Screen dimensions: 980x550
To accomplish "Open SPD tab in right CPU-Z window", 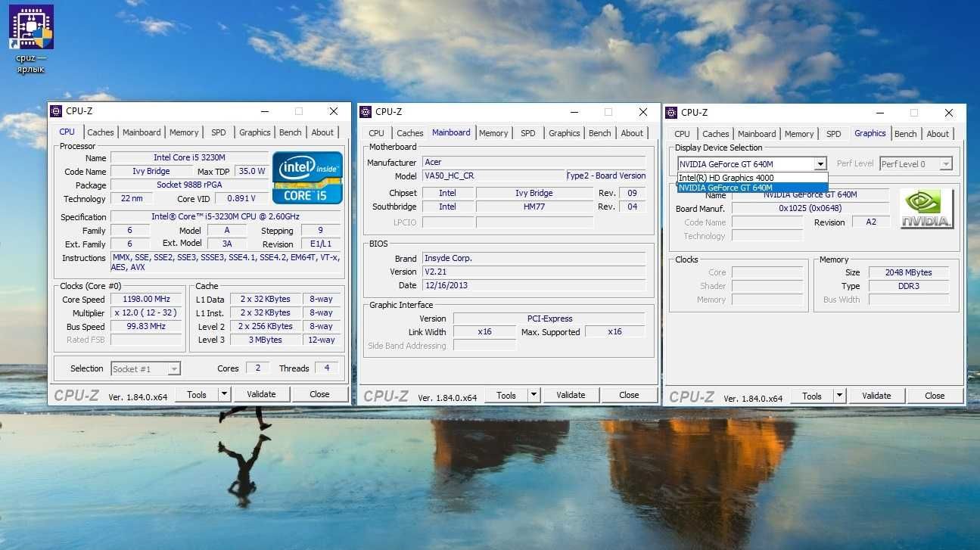I will point(834,134).
